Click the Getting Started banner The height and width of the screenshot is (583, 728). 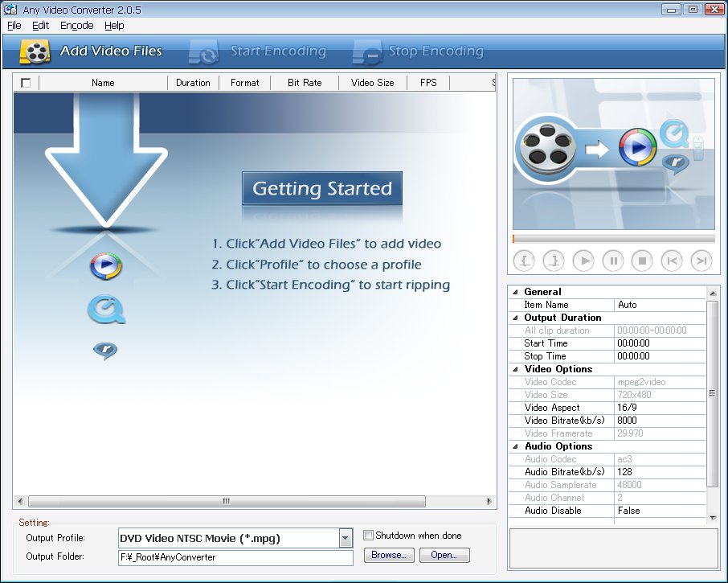[x=321, y=188]
